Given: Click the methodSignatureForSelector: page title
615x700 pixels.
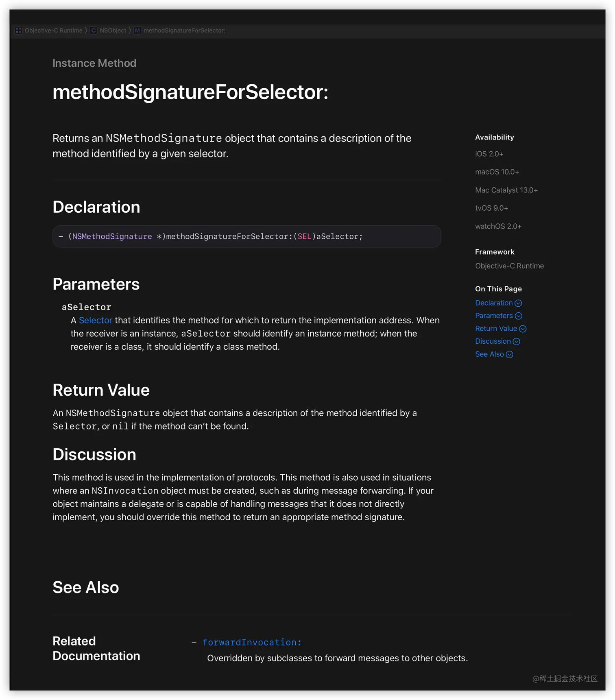Looking at the screenshot, I should tap(190, 92).
